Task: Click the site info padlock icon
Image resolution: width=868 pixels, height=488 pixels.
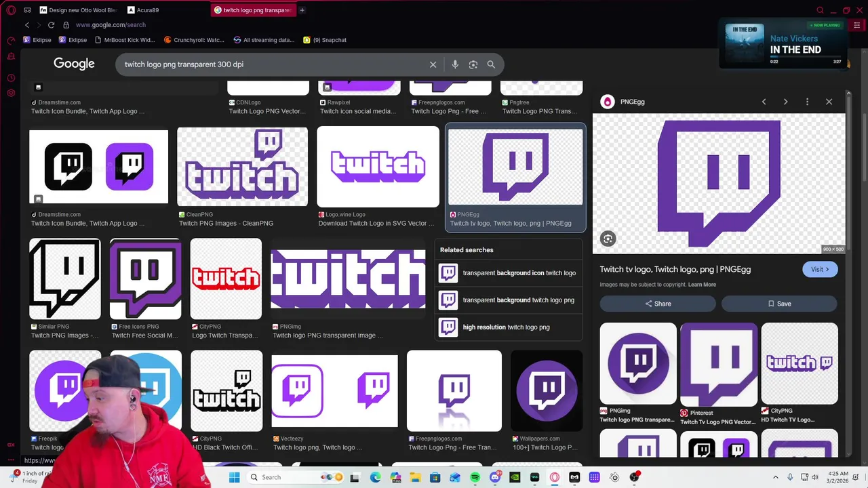Action: (x=66, y=25)
